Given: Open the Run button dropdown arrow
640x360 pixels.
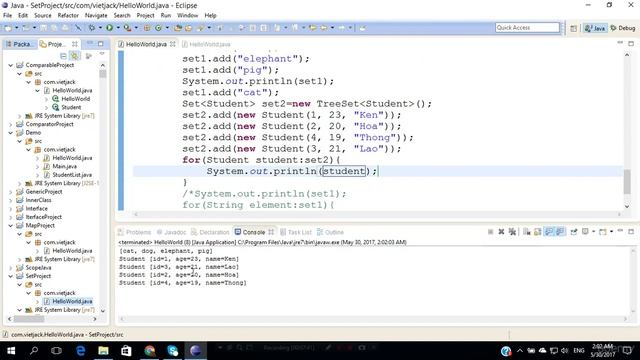Looking at the screenshot, I should coord(118,28).
